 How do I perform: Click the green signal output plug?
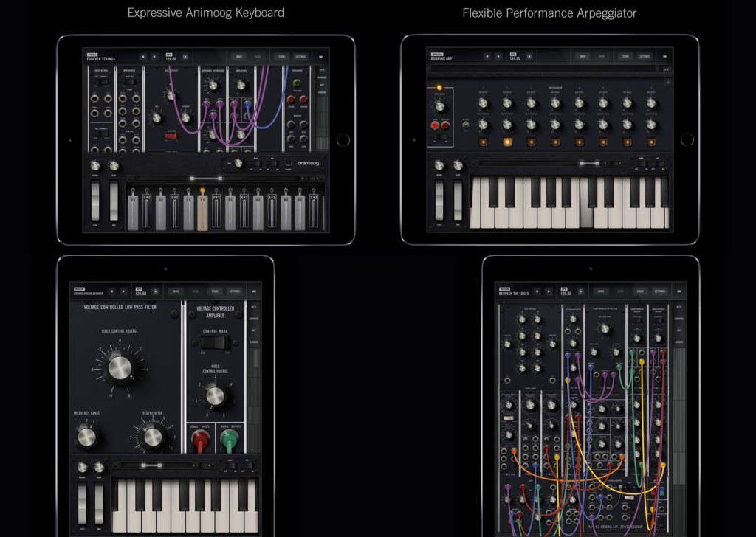pos(230,440)
